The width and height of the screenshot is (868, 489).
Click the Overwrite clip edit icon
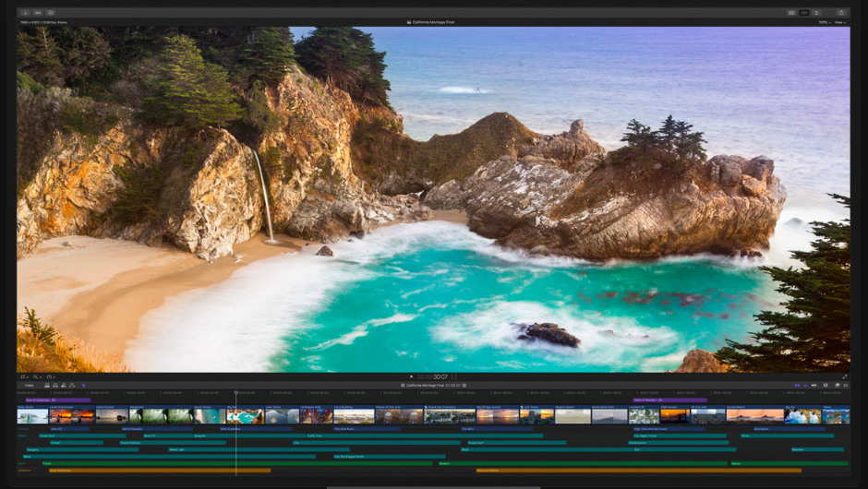(x=72, y=385)
